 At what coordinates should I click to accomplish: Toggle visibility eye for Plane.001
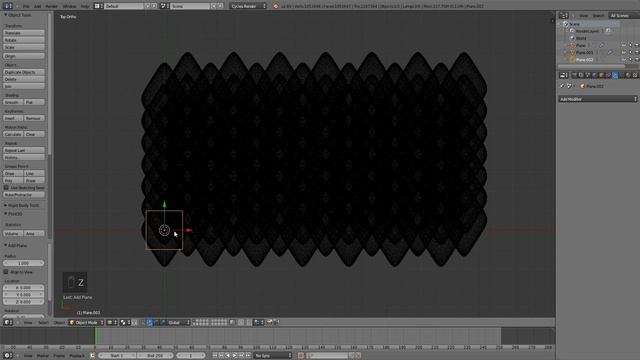point(624,53)
